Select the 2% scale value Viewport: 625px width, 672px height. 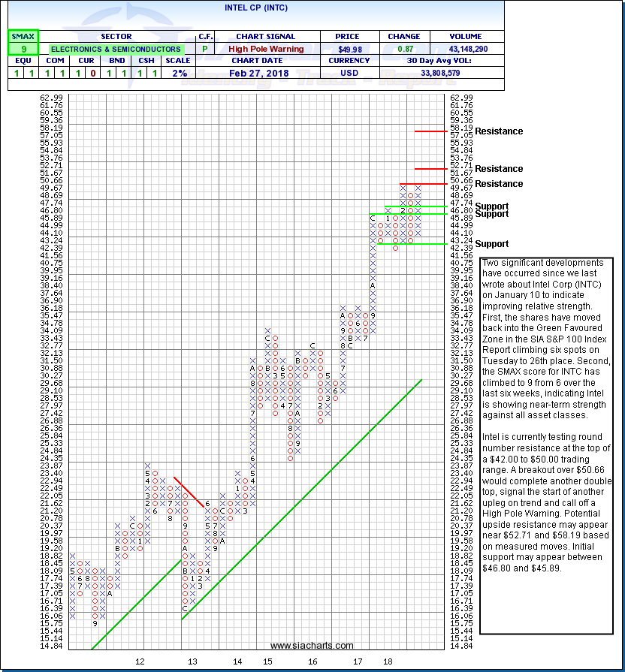pyautogui.click(x=181, y=74)
